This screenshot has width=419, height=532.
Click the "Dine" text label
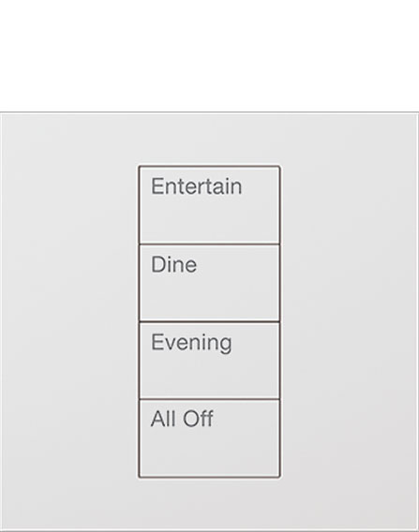pos(173,264)
